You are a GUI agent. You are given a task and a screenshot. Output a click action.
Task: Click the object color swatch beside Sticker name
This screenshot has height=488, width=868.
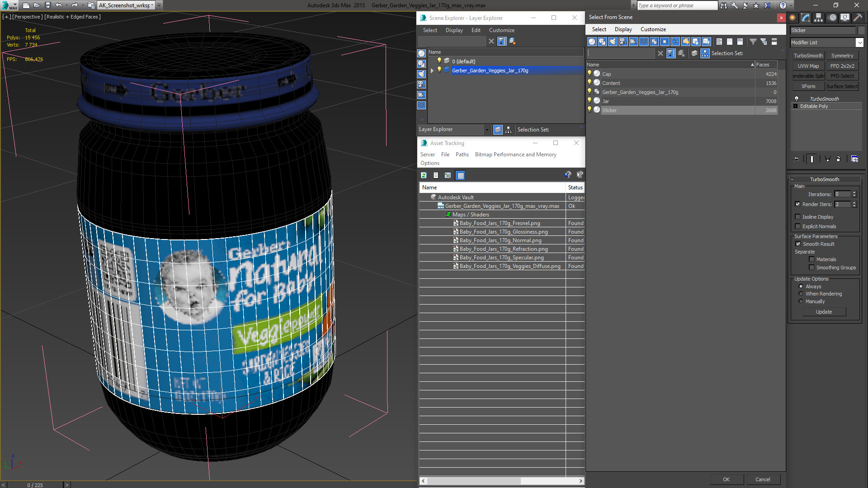[x=861, y=30]
